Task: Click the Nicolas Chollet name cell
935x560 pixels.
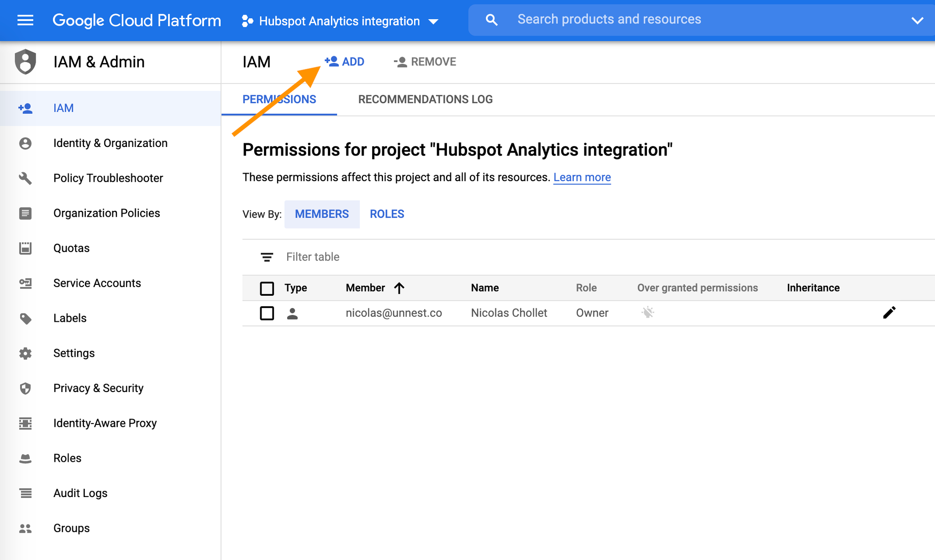Action: pos(509,313)
